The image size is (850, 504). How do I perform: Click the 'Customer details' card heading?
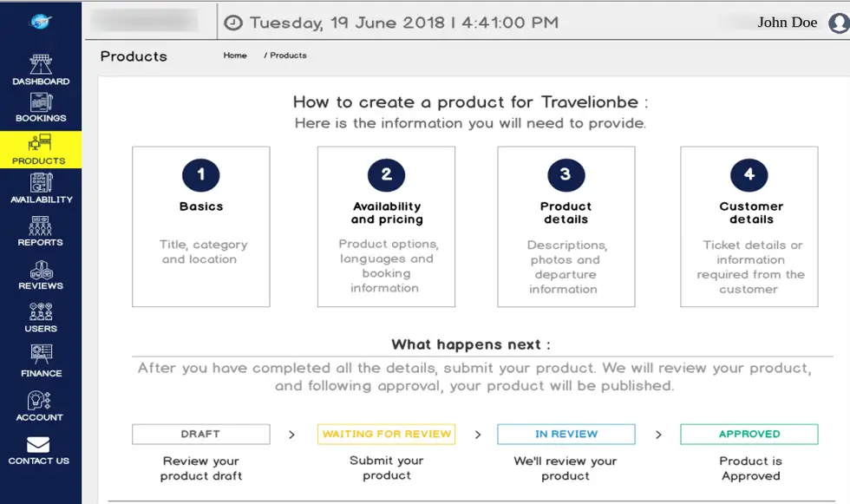pos(751,213)
